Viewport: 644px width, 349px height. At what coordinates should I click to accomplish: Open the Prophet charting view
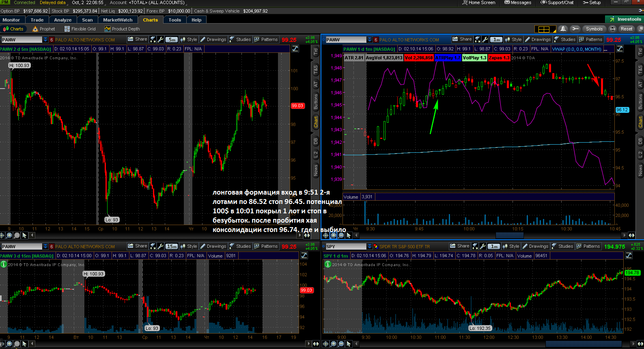click(x=43, y=29)
